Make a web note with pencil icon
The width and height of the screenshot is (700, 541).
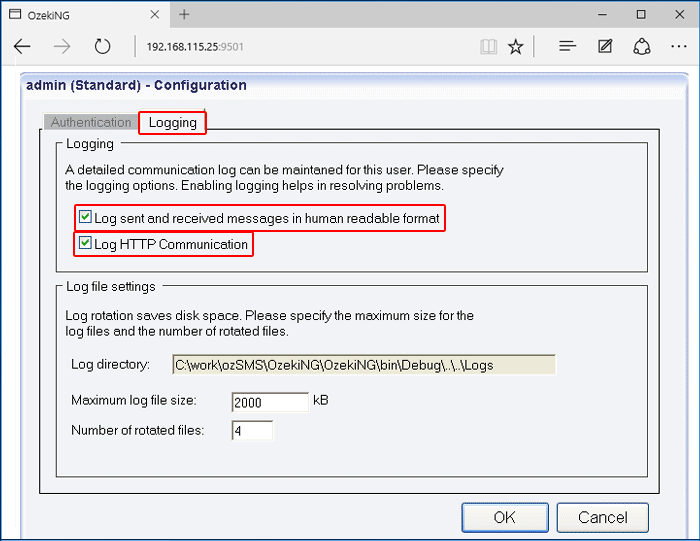(605, 46)
